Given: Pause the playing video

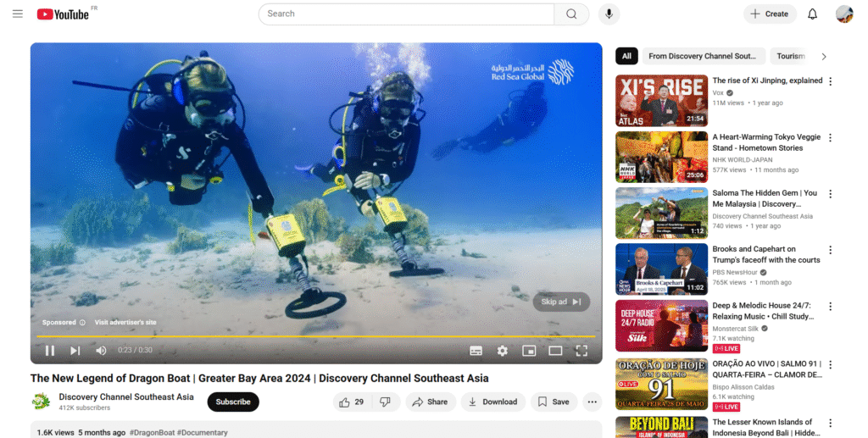Looking at the screenshot, I should click(50, 351).
